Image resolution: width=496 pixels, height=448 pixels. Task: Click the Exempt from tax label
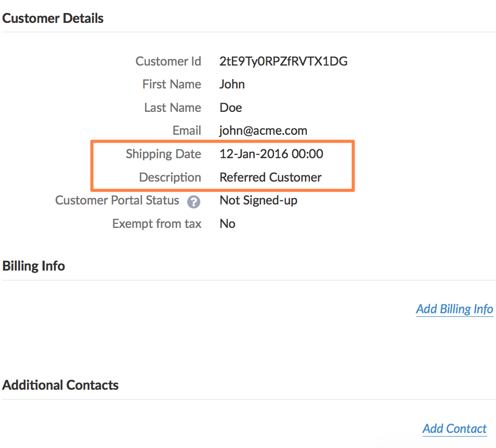[156, 224]
